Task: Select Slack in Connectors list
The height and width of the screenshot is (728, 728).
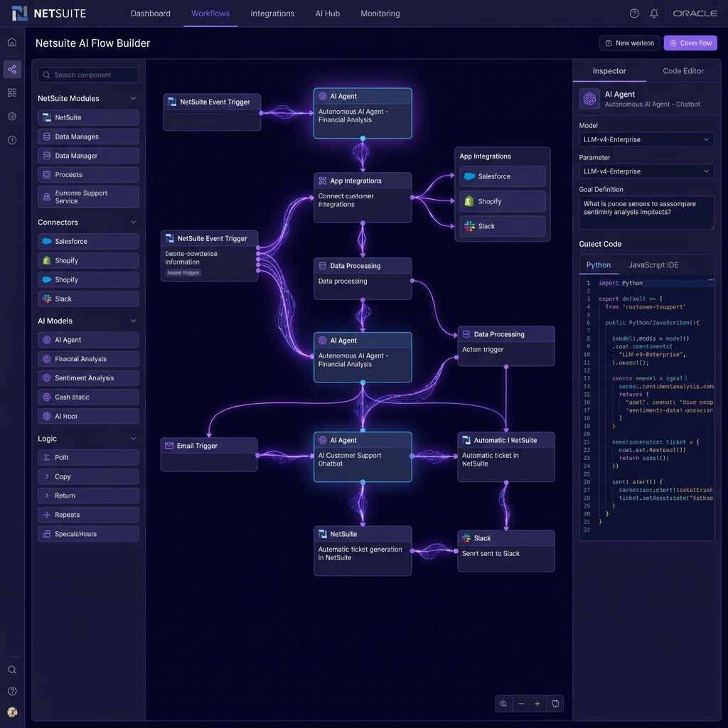Action: pos(88,299)
